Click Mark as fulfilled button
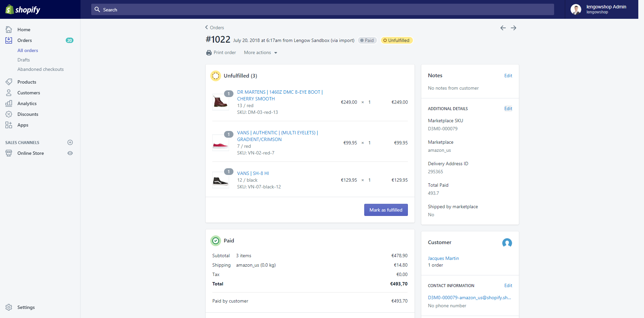 [x=386, y=210]
